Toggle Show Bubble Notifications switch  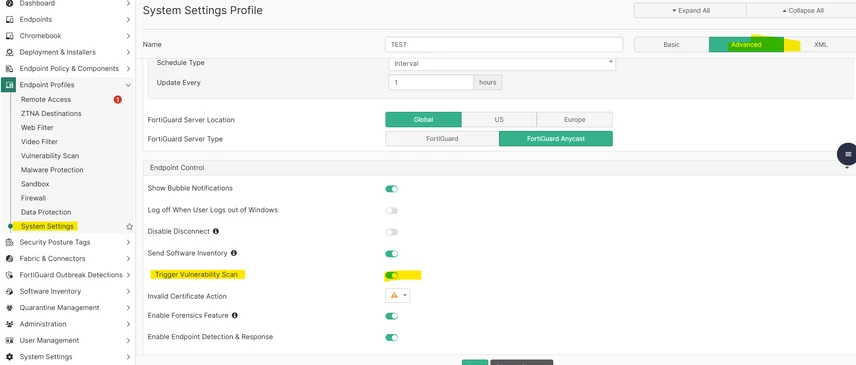(391, 189)
